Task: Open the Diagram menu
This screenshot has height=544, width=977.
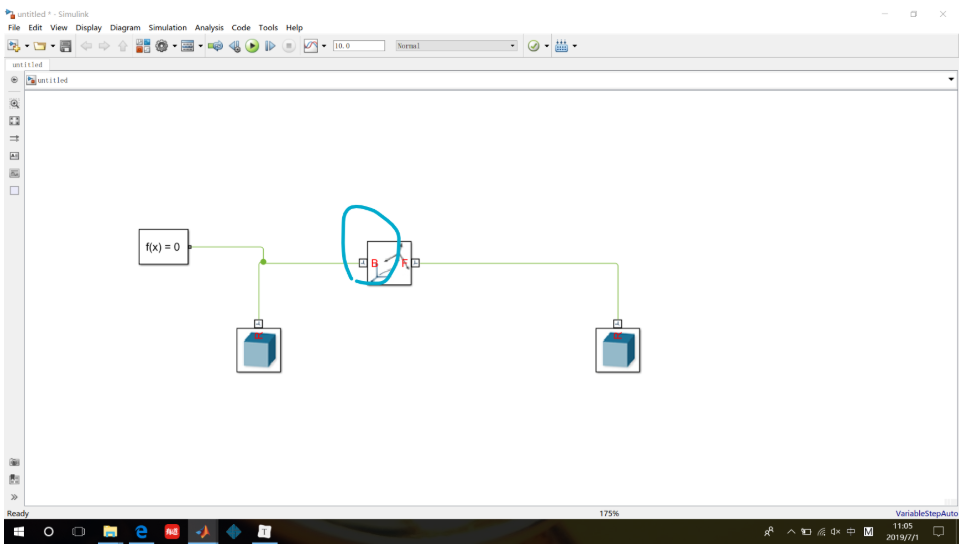Action: click(125, 27)
